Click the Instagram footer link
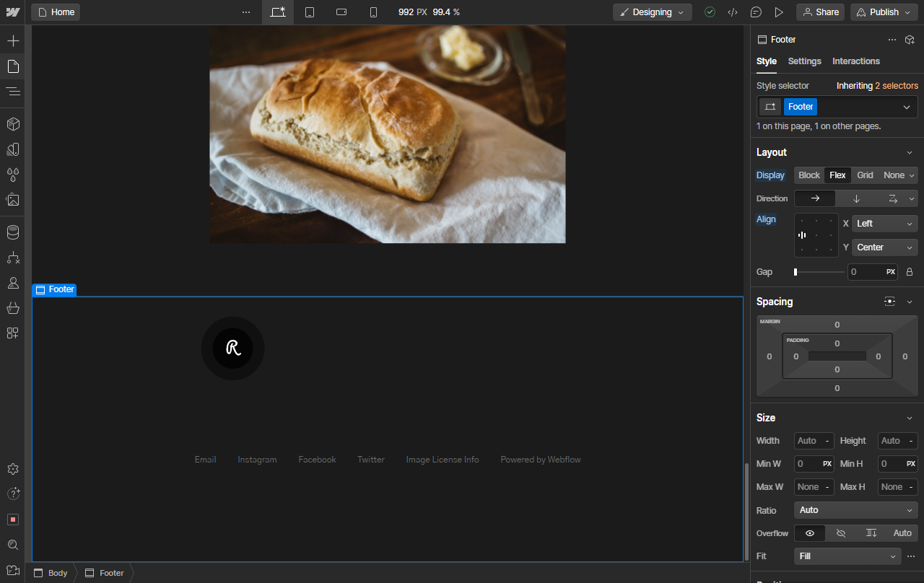 click(x=257, y=460)
